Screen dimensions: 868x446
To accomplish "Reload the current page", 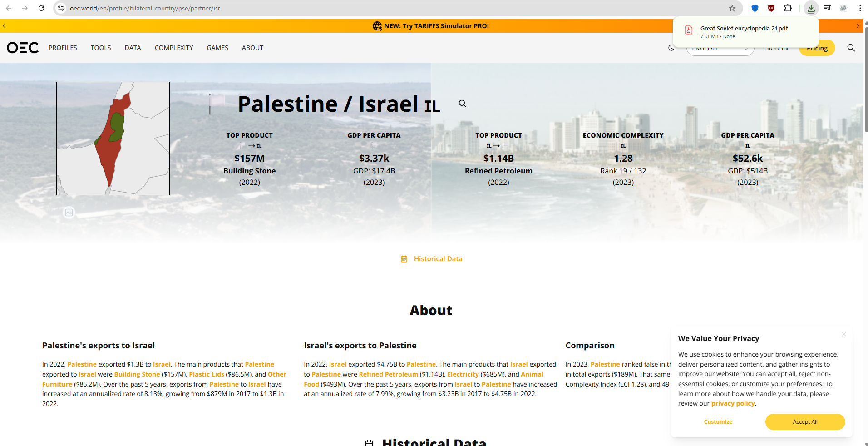I will click(x=41, y=8).
